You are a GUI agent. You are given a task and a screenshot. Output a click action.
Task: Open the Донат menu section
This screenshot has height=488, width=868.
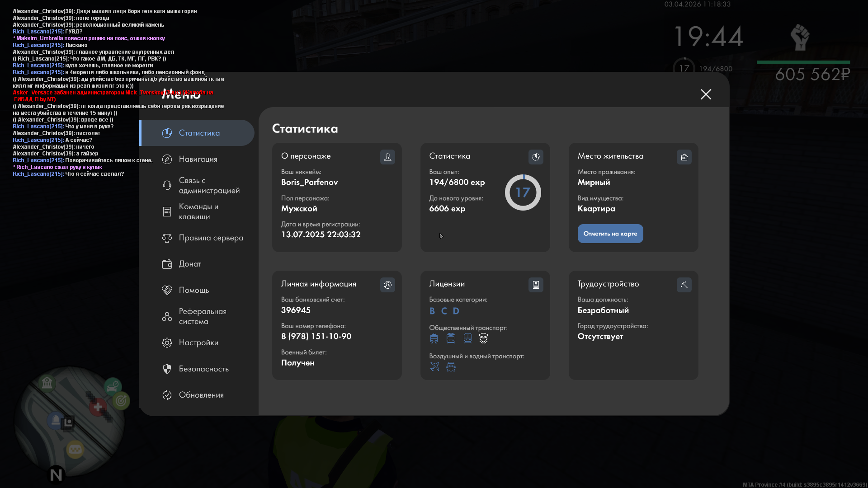pos(190,264)
